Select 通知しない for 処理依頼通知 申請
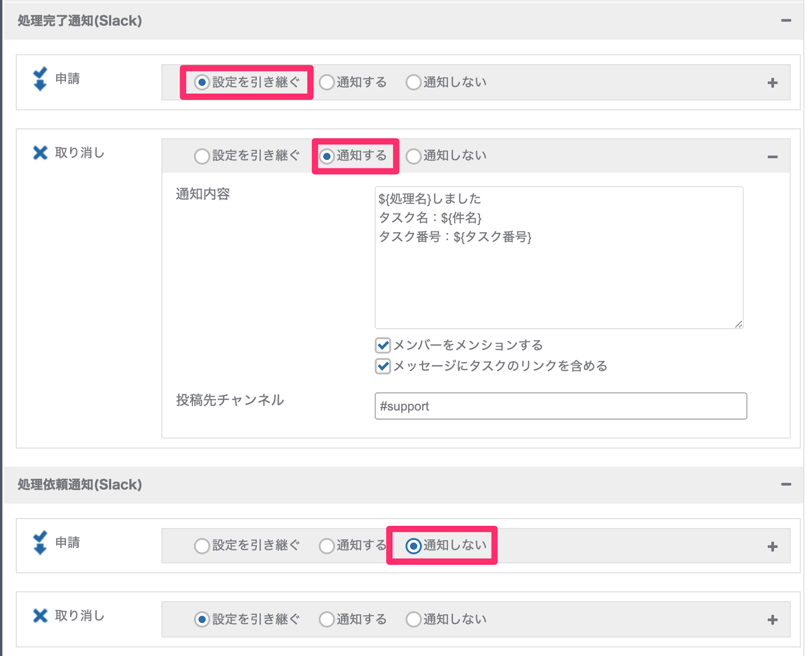Viewport: 812px width, 656px height. click(x=414, y=546)
